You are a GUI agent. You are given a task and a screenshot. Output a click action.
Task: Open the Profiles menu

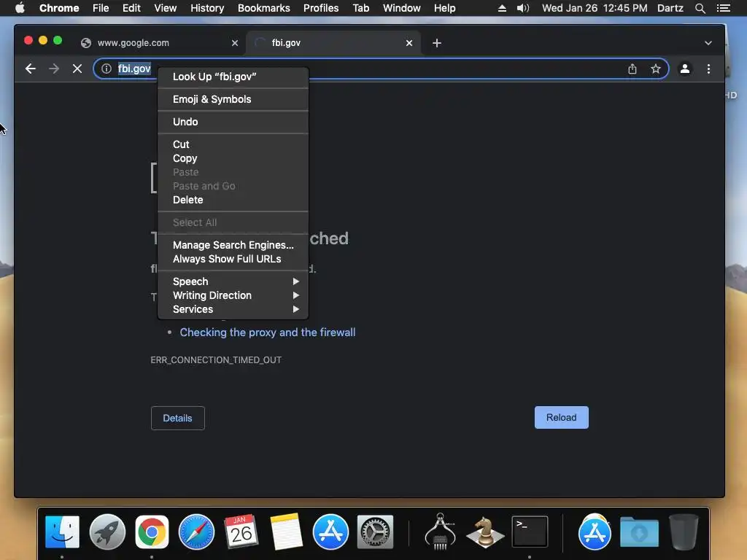coord(321,8)
